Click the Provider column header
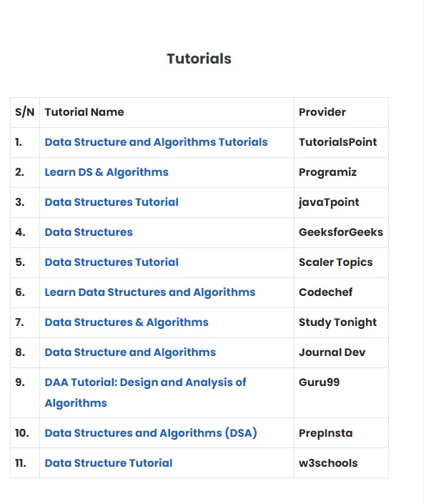This screenshot has height=504, width=426. click(322, 112)
